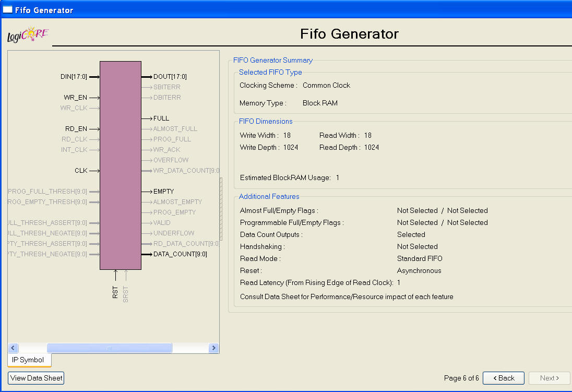Screen dimensions: 572x392
Task: Click the greyed DBITERR port label
Action: pos(167,98)
